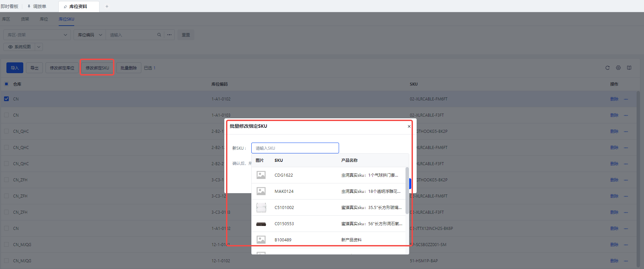Click placeholder image for SKU CDG1622
Viewport: 644px width, 269px height.
pos(261,175)
